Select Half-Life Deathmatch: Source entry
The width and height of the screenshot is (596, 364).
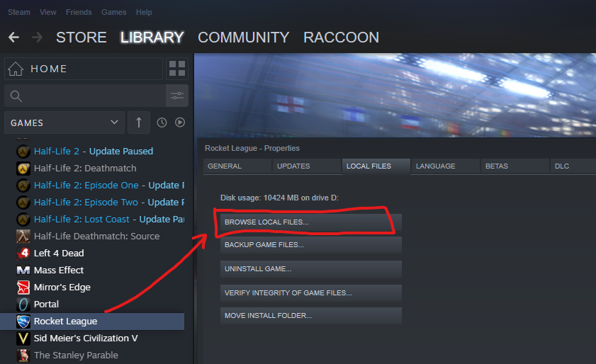(x=96, y=237)
